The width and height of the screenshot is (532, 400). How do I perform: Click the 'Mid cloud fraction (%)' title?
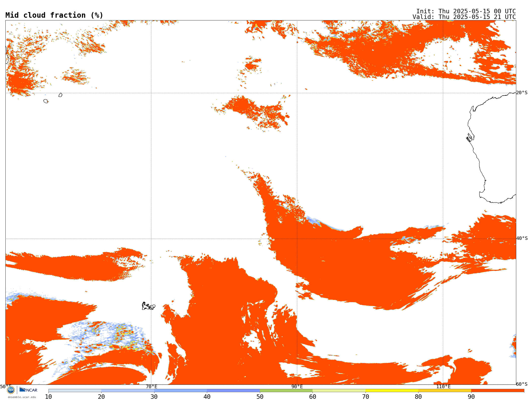(x=54, y=15)
